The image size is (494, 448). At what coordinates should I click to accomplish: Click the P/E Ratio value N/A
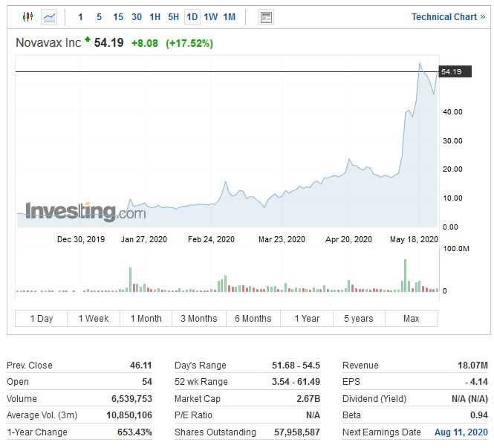(313, 415)
